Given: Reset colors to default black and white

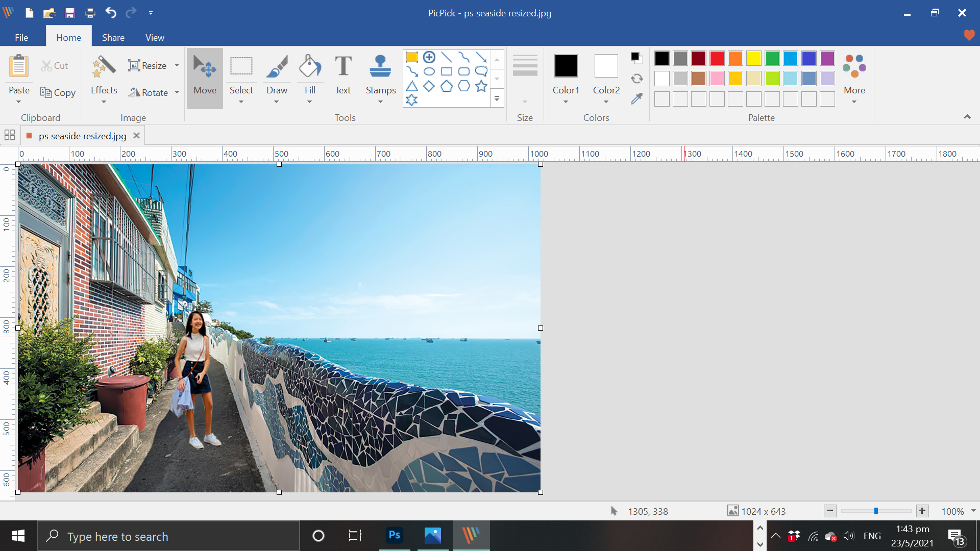Looking at the screenshot, I should 636,58.
